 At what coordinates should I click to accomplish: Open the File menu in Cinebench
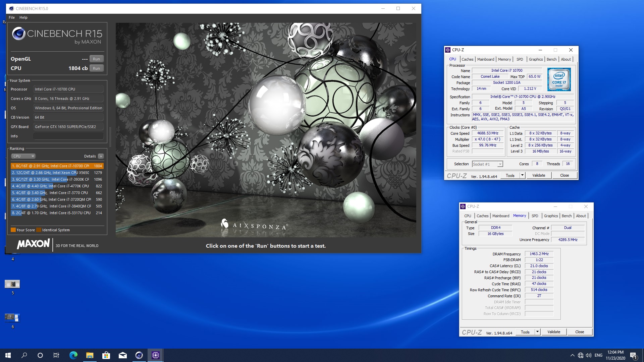click(12, 17)
